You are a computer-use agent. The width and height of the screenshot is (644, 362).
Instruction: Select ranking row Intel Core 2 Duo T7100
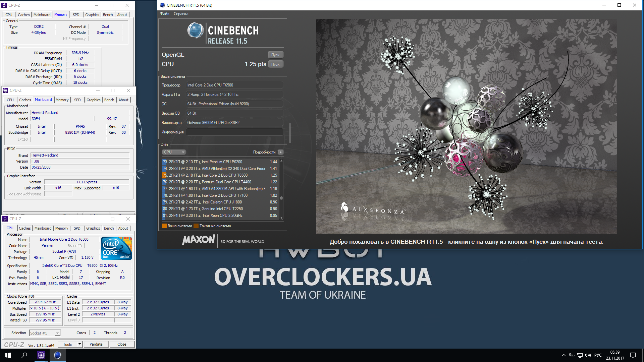click(220, 195)
